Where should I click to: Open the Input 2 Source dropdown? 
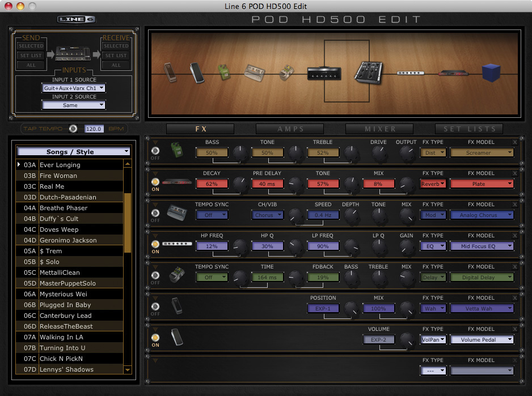coord(74,105)
